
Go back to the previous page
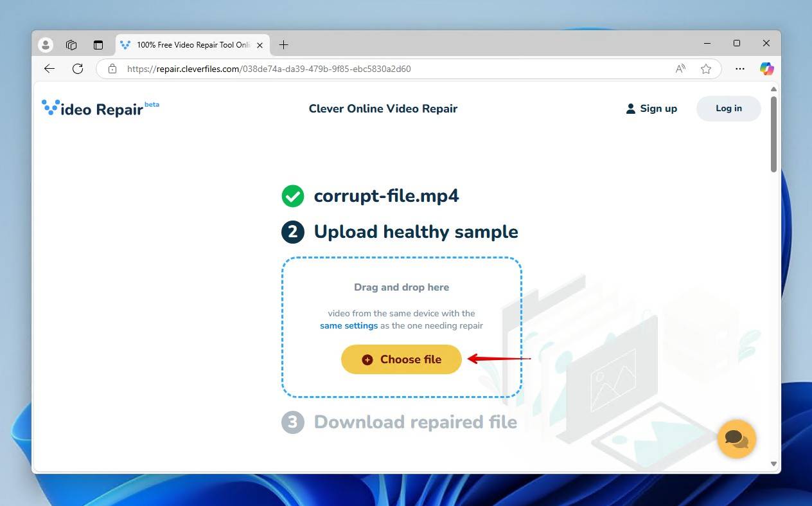pos(49,69)
